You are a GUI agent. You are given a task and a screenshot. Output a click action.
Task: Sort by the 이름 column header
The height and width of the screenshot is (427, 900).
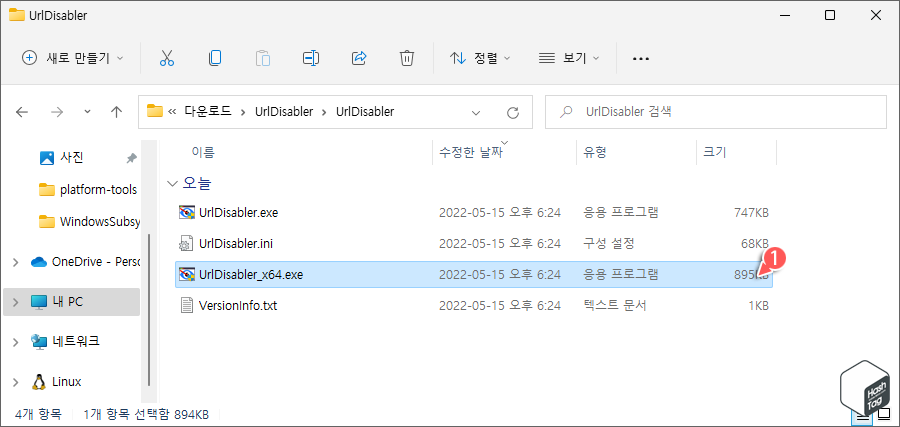coord(202,152)
